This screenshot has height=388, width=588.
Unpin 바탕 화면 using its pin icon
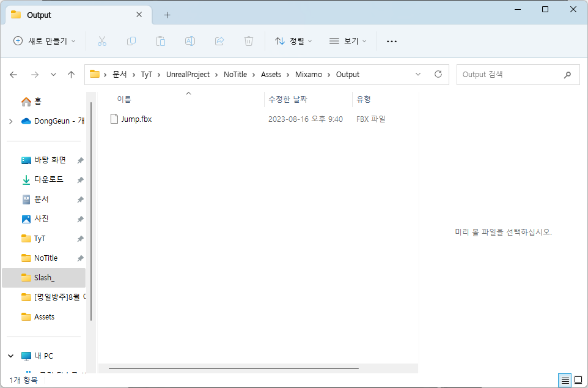point(80,160)
